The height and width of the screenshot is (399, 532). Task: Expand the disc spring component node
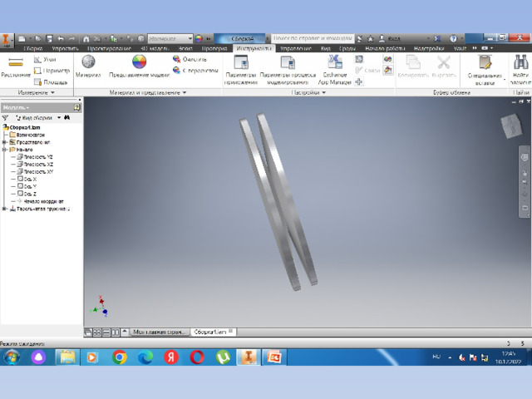pos(4,209)
